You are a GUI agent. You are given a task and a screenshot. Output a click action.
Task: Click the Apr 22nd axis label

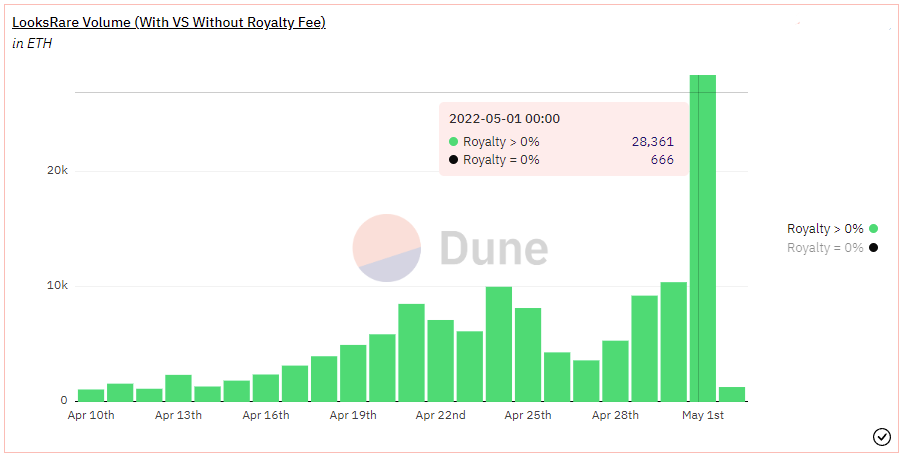point(440,415)
